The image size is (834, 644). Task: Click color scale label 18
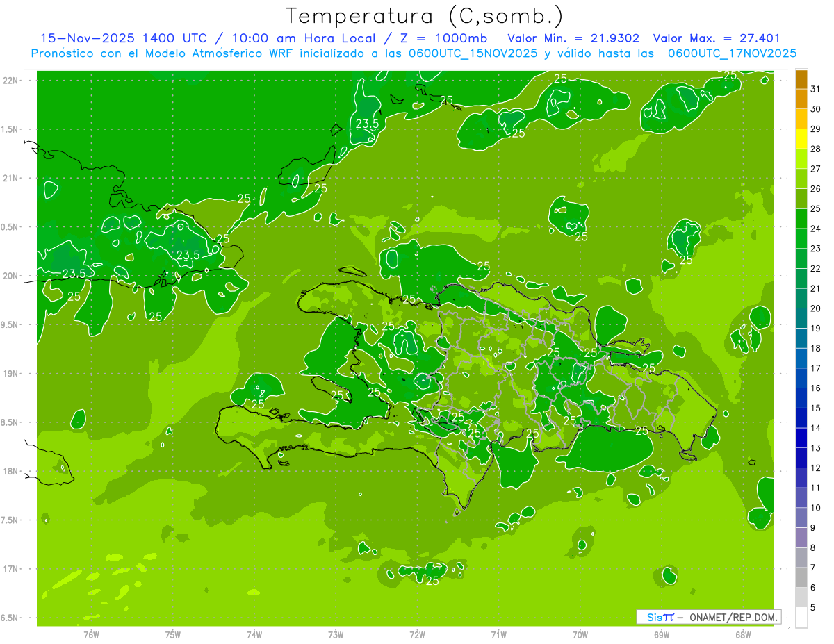click(815, 348)
